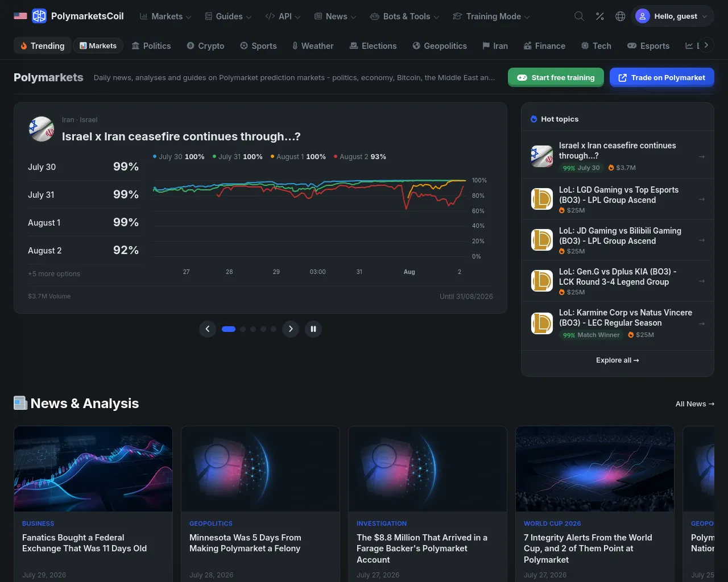The width and height of the screenshot is (728, 582).
Task: Open the Tech category tab
Action: click(596, 46)
